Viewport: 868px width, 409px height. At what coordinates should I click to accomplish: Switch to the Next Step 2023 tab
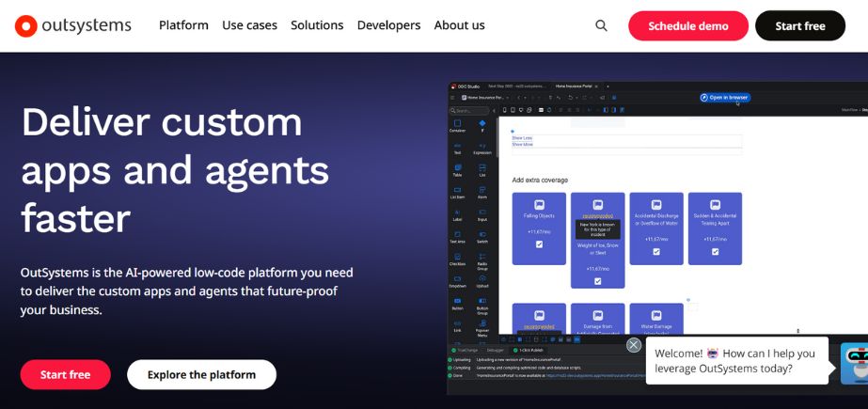tap(516, 87)
